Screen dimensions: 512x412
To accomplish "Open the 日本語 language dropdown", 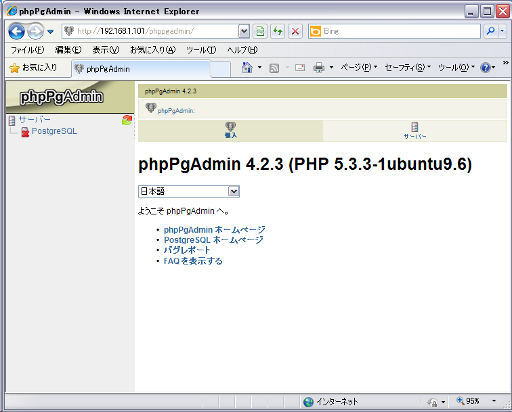I will (x=189, y=191).
